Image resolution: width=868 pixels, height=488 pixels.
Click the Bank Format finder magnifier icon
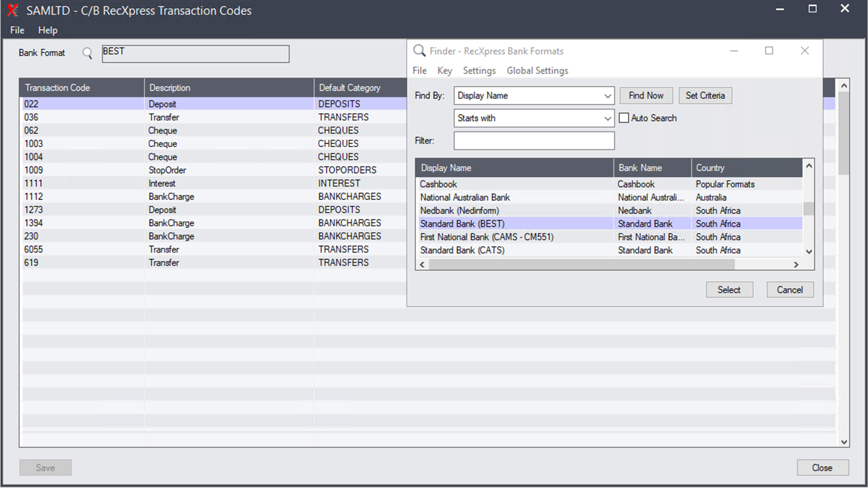tap(87, 53)
